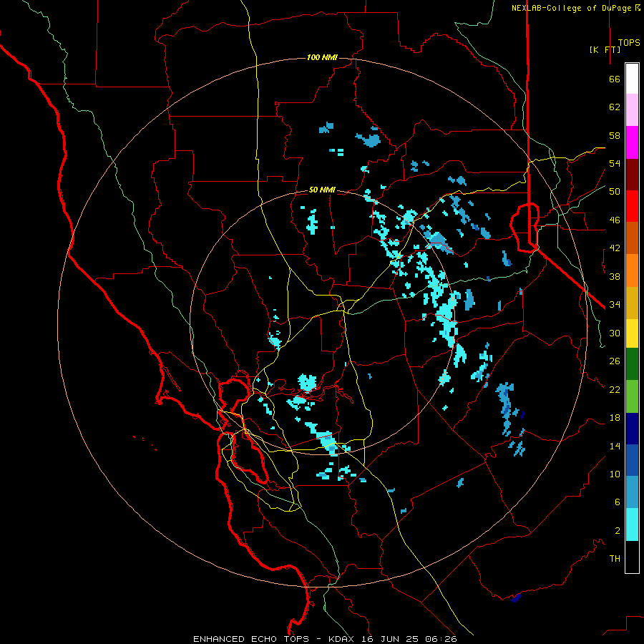644x644 pixels.
Task: Click the dark red swatch between 54 and 50
Action: (632, 175)
